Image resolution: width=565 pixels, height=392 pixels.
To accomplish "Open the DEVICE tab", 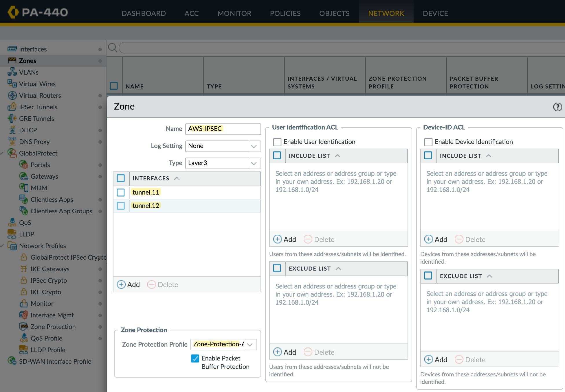I will pos(435,13).
